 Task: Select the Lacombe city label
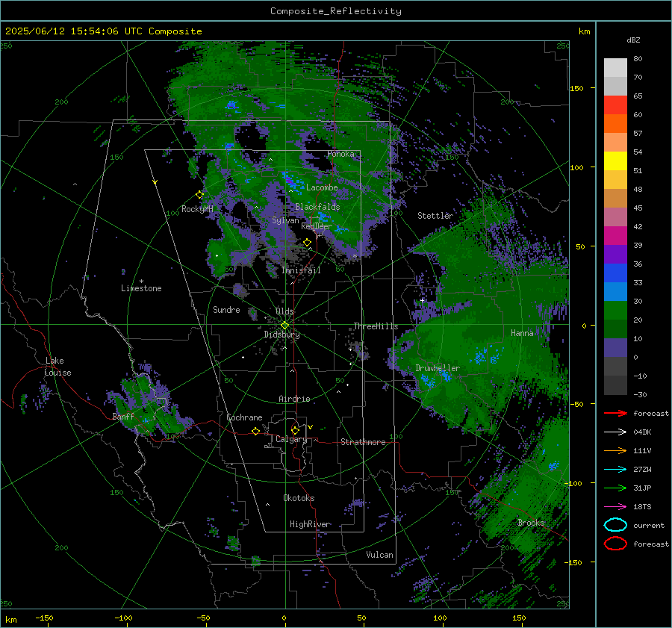click(x=322, y=187)
